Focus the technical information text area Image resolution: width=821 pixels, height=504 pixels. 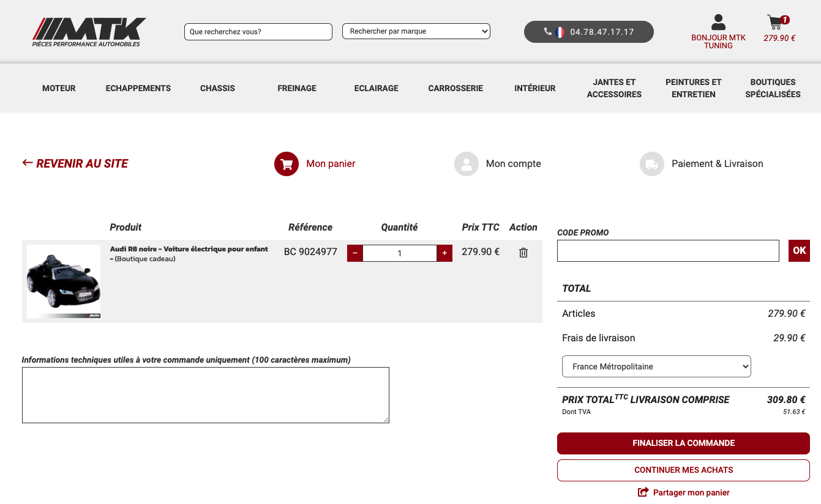click(206, 395)
